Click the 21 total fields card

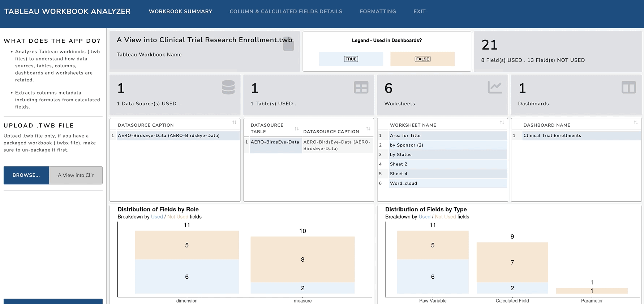558,51
